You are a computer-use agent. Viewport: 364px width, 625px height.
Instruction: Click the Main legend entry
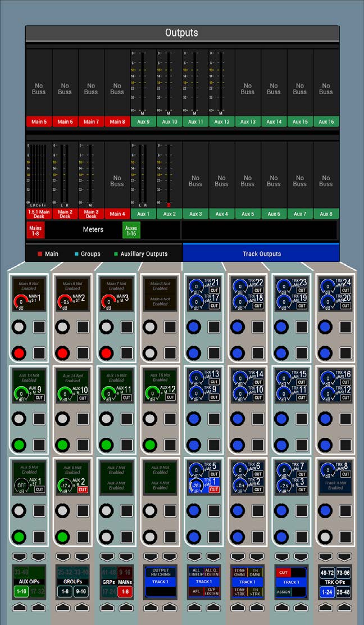(x=48, y=253)
